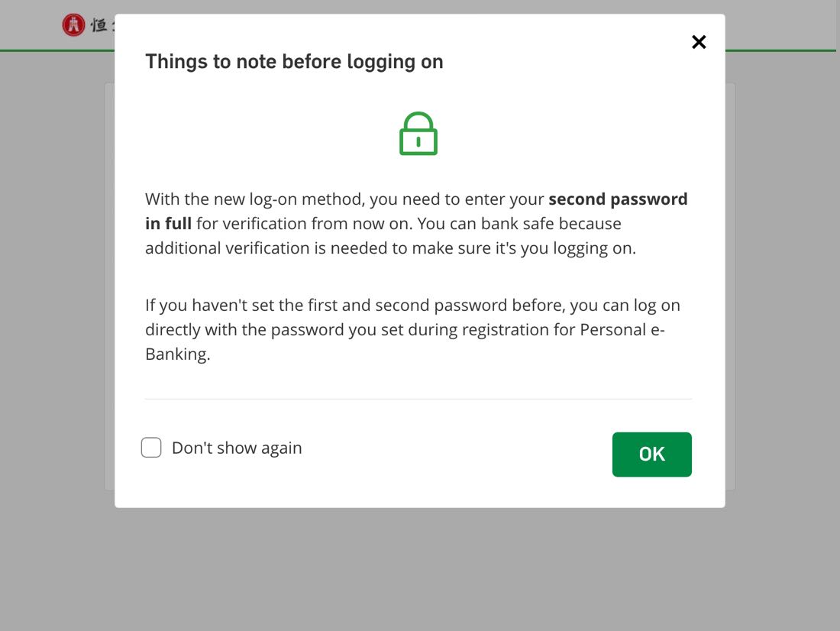Click the sentence "You can bank safe because"
Viewport: 840px width, 631px height.
[x=519, y=224]
